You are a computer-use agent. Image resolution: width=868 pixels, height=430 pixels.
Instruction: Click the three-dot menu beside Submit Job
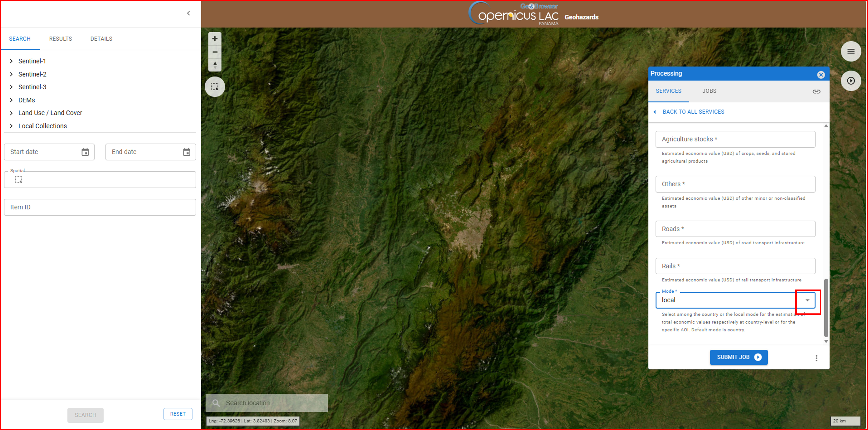[x=816, y=358]
